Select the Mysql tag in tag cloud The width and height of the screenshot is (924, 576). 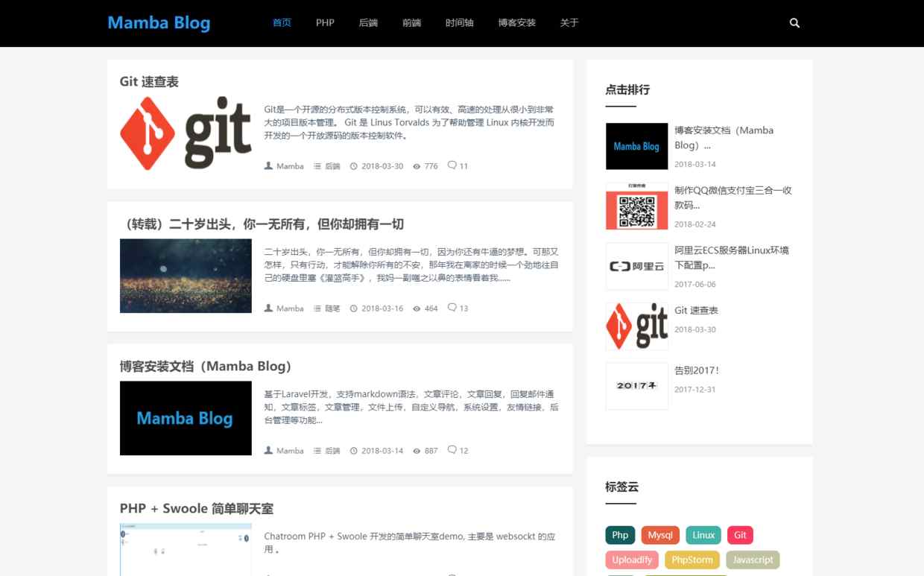pos(659,535)
